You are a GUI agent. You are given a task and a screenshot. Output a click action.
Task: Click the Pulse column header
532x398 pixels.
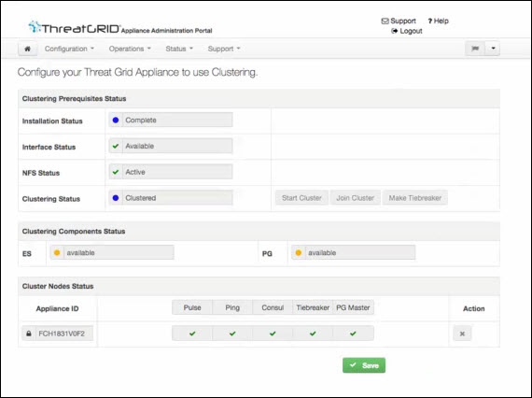192,307
